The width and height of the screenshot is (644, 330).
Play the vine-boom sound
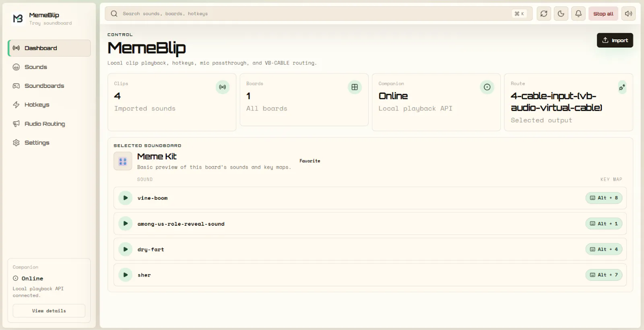point(126,198)
